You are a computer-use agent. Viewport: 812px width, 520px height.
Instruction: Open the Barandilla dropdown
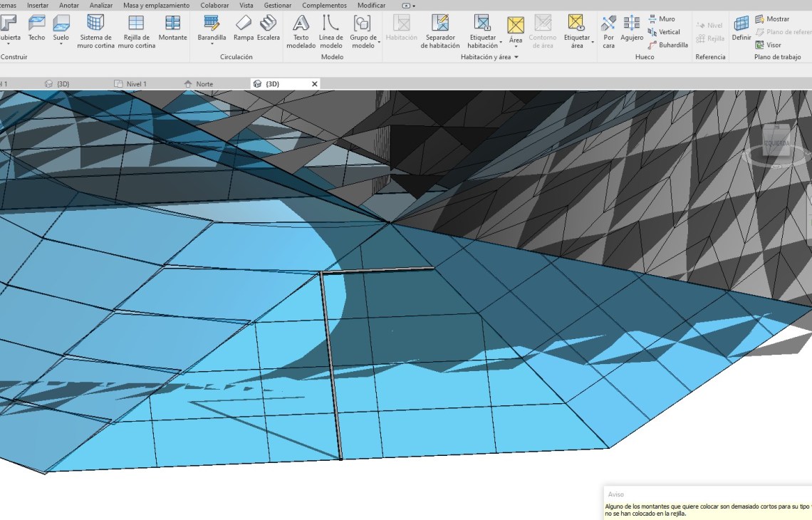click(x=212, y=44)
